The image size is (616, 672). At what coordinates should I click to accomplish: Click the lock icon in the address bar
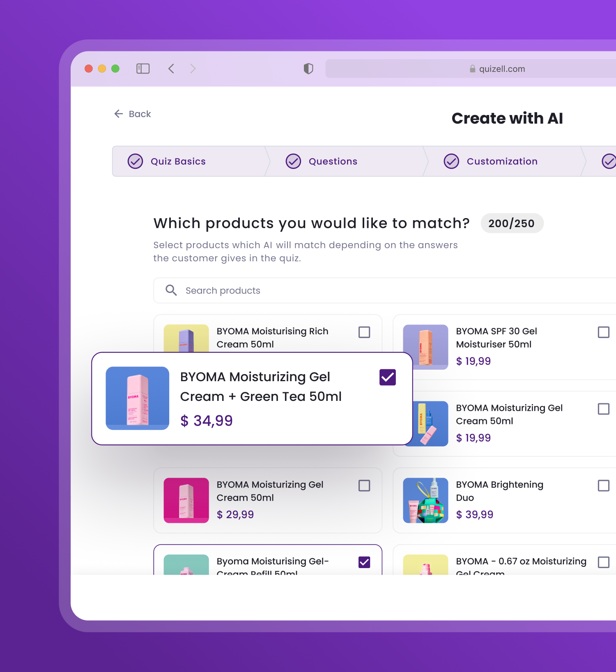tap(473, 69)
